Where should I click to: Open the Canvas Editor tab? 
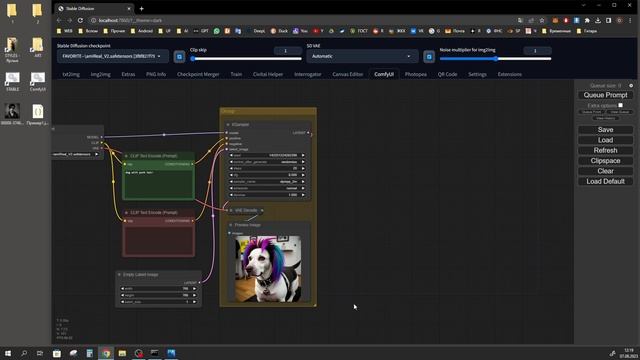[348, 74]
